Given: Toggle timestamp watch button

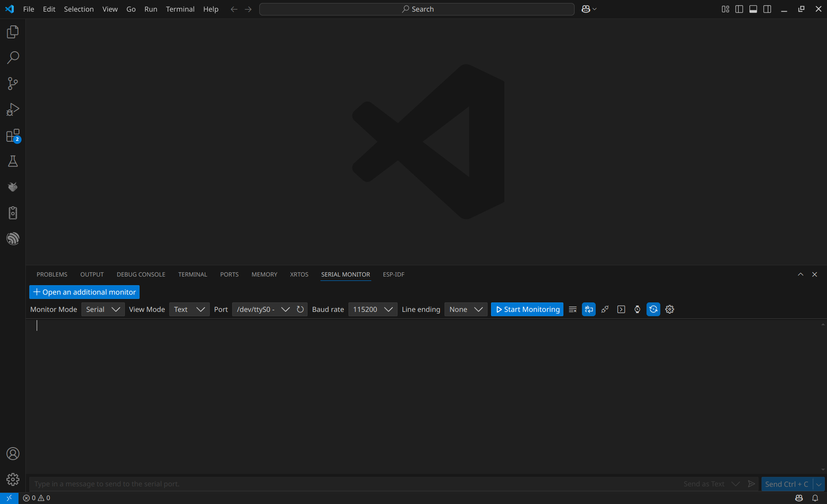Looking at the screenshot, I should pos(637,309).
